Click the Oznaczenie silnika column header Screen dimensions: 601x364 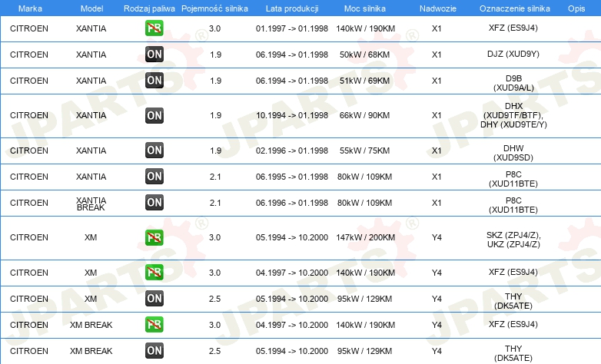pos(514,8)
